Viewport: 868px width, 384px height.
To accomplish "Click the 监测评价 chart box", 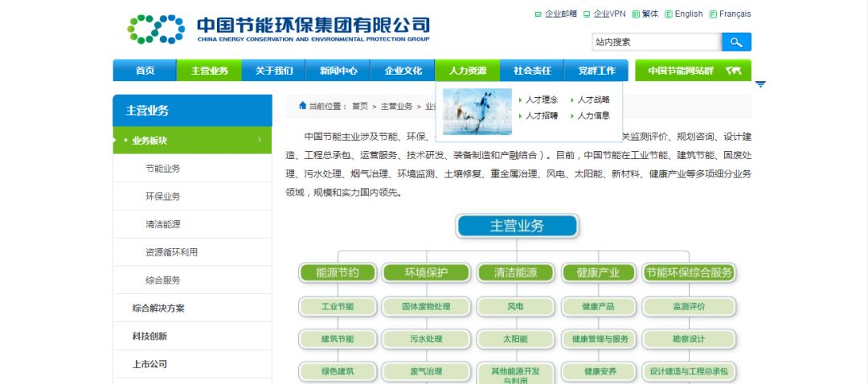I will point(690,307).
